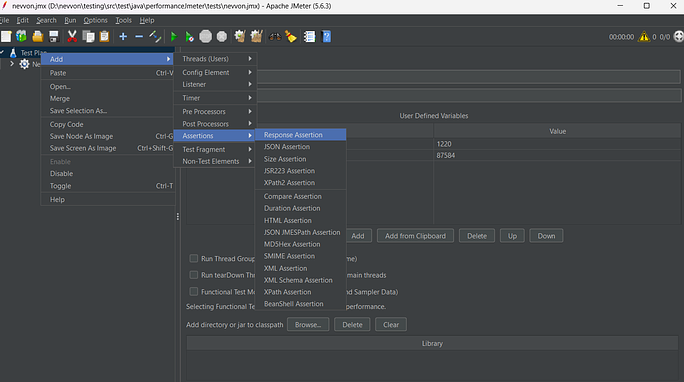Screen dimensions: 684x382
Task: Clear all results with Clear All icon
Action: click(x=256, y=37)
